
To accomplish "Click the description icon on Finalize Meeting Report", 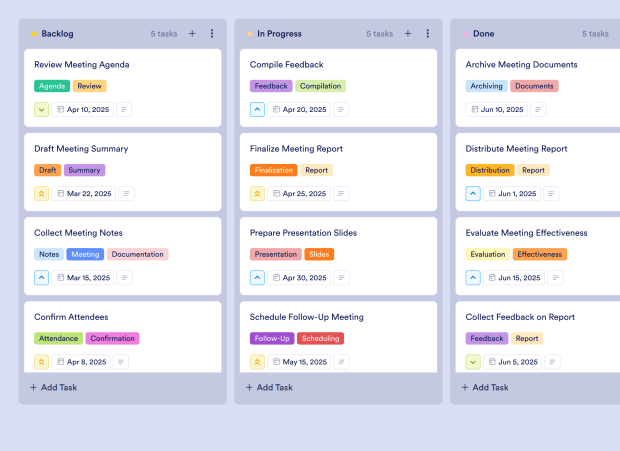I will point(341,194).
